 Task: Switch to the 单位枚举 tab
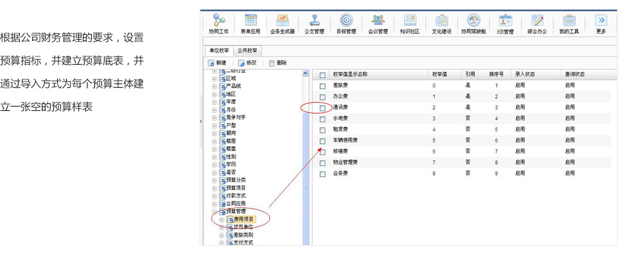click(x=219, y=51)
